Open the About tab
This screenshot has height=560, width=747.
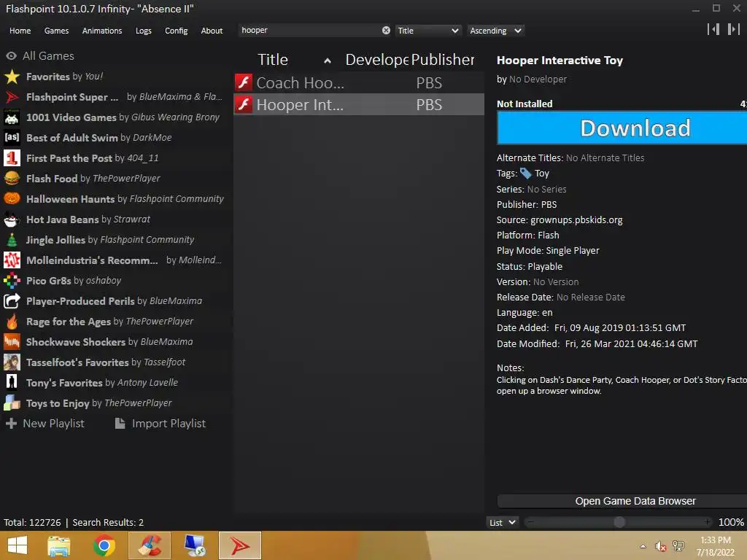212,31
